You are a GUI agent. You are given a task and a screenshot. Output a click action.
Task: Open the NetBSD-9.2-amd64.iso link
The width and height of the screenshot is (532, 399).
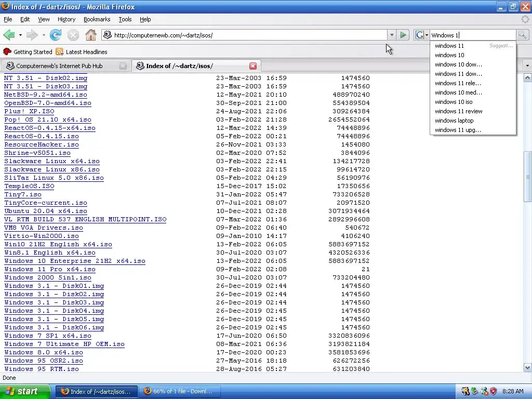tap(46, 95)
